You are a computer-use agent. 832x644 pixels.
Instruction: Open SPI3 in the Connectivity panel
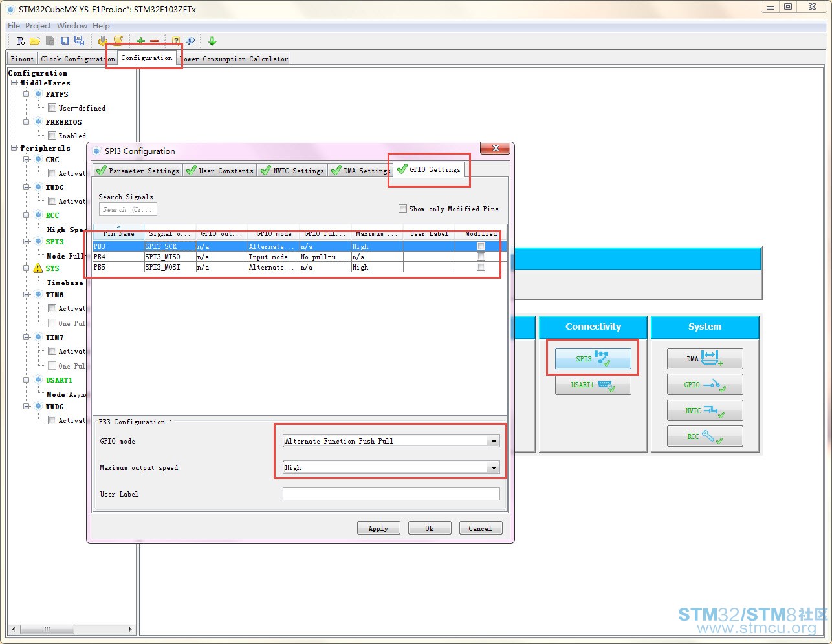(593, 358)
